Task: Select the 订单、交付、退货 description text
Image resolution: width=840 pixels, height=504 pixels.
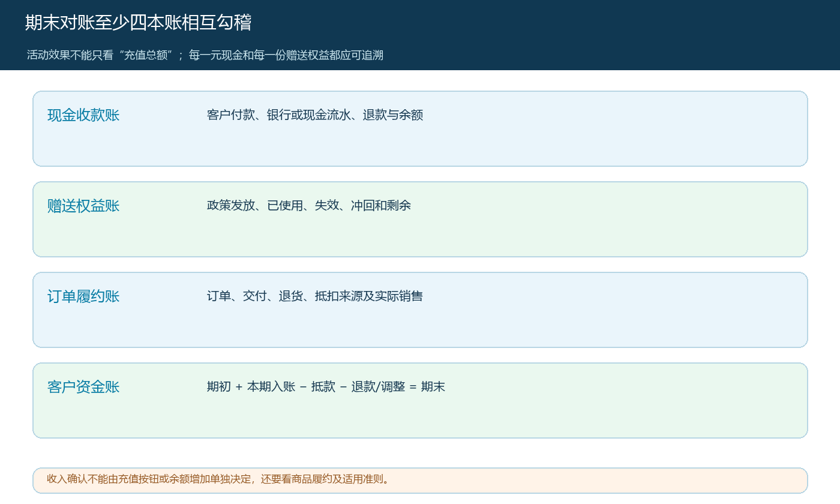Action: 315,296
